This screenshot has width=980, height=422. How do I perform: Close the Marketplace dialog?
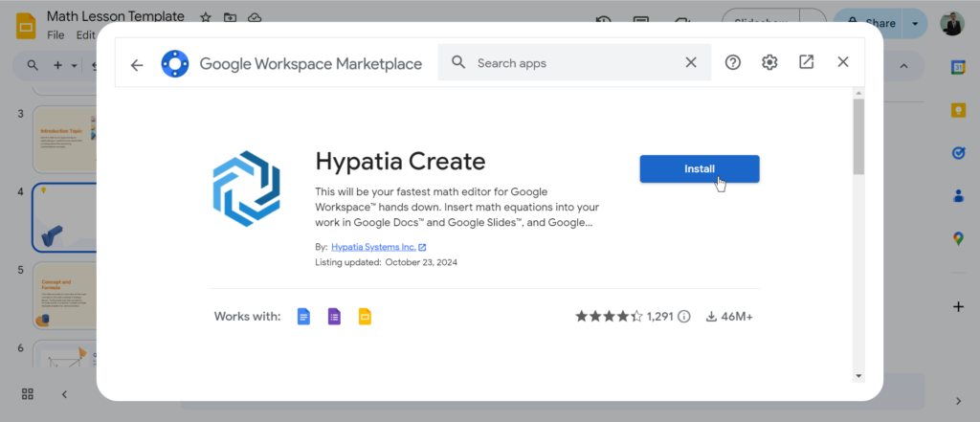coord(843,62)
